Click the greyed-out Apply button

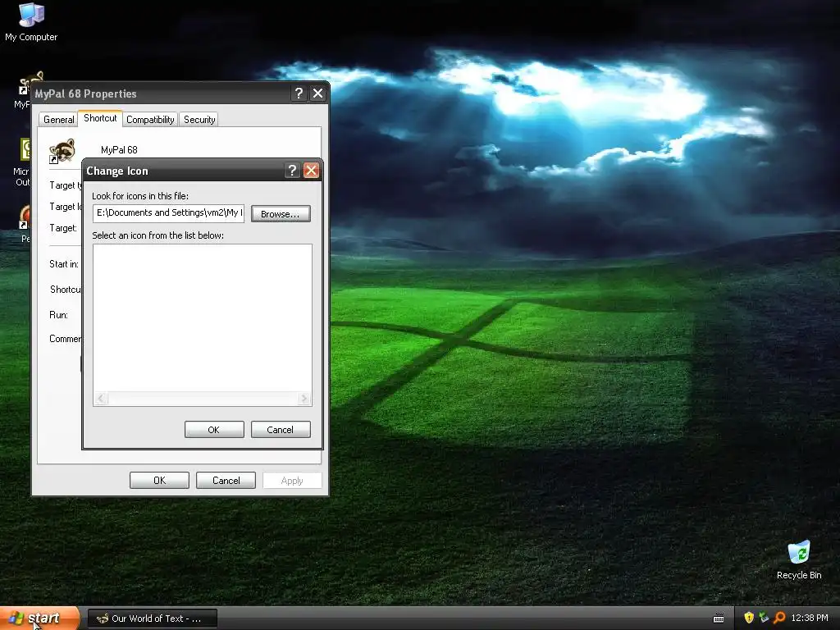[292, 481]
